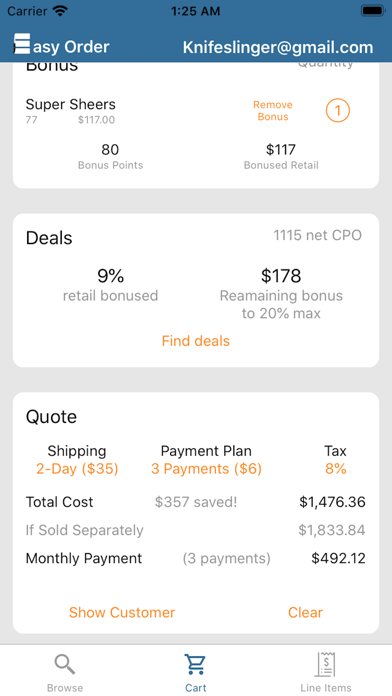This screenshot has height=696, width=392.
Task: Tap the circled quantity 1 badge
Action: (x=338, y=110)
